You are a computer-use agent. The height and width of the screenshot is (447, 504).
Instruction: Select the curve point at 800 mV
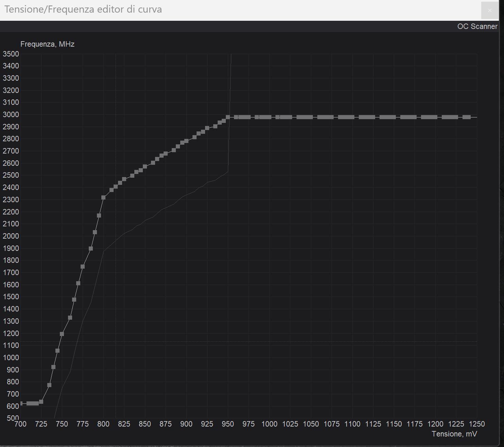click(103, 197)
